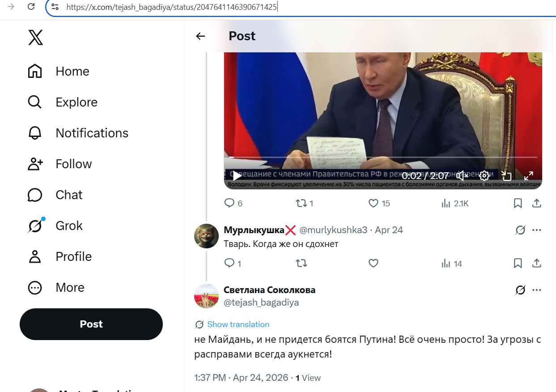Share the Мурлыкушка reply
This screenshot has height=392, width=556.
(x=537, y=264)
